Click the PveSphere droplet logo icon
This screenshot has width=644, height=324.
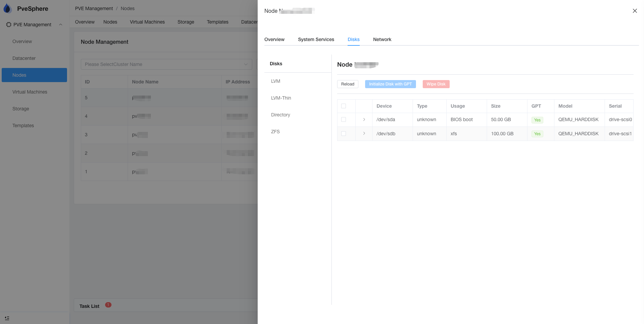pyautogui.click(x=7, y=9)
